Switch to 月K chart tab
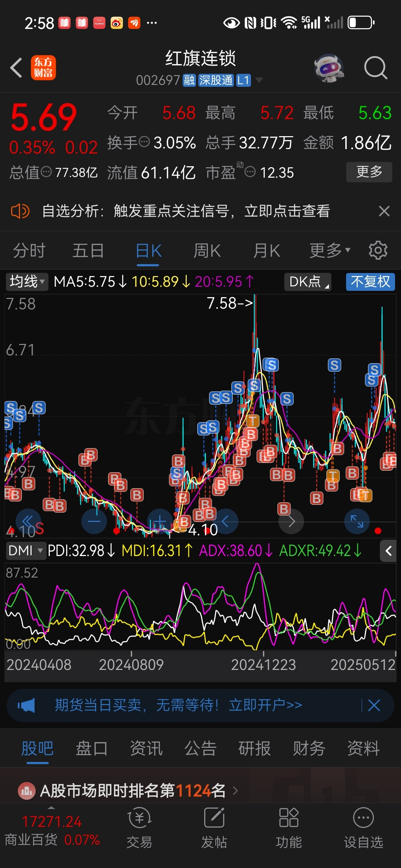 point(266,251)
